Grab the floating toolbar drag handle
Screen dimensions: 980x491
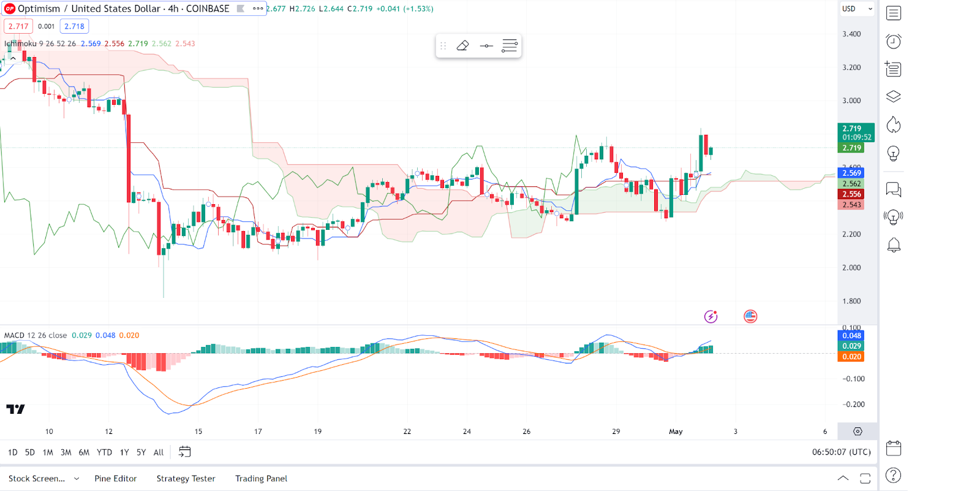pos(443,46)
